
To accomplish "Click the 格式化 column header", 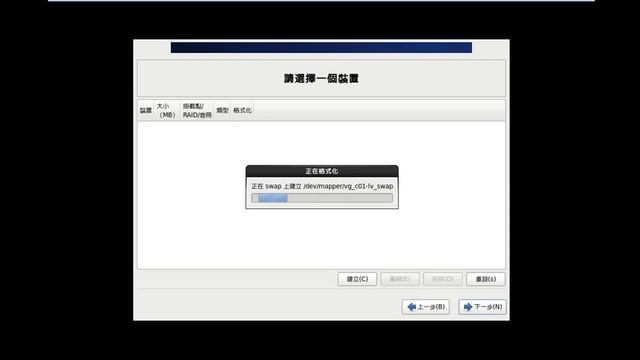I will [242, 111].
